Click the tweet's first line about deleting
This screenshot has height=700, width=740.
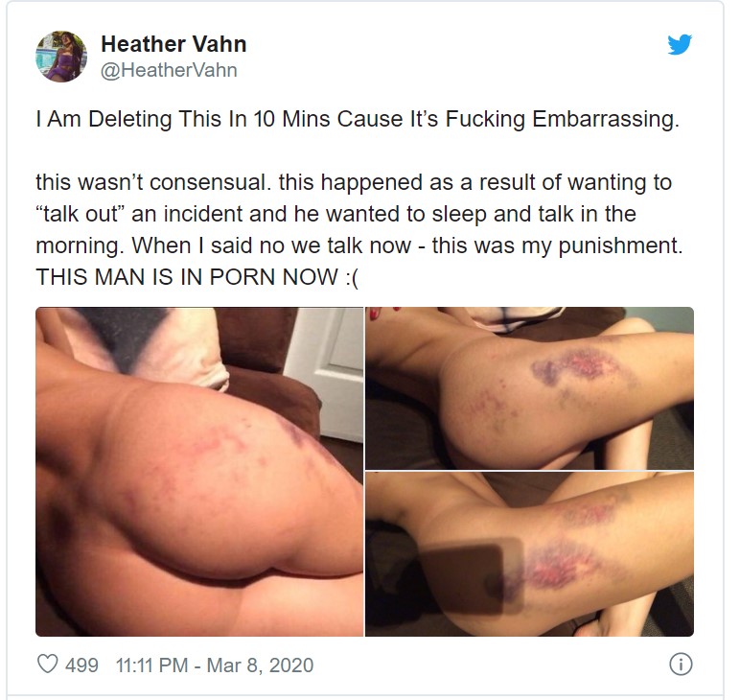[358, 119]
